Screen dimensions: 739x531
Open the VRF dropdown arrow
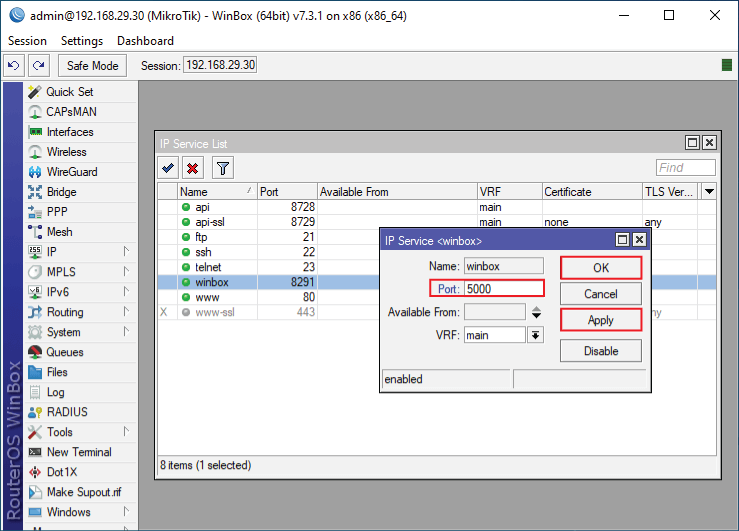(x=535, y=335)
